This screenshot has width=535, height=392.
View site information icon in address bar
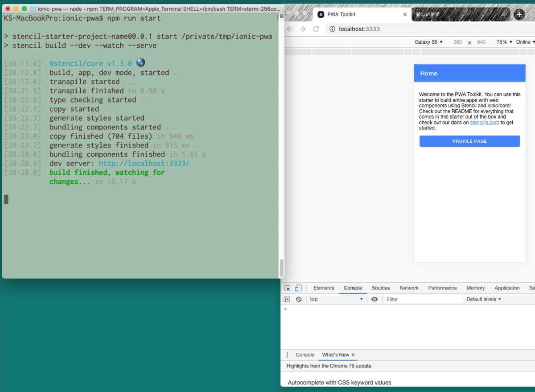click(333, 29)
